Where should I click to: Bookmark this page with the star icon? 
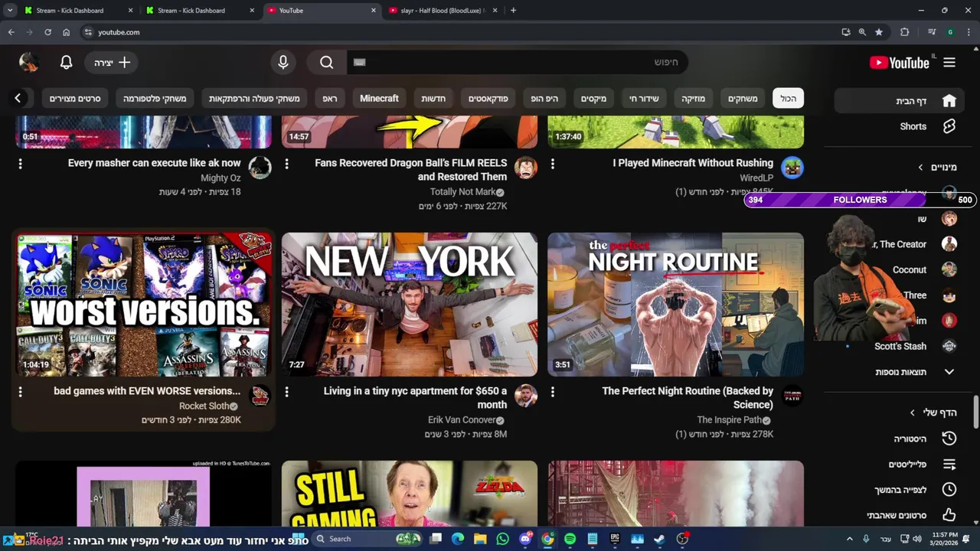click(x=879, y=32)
